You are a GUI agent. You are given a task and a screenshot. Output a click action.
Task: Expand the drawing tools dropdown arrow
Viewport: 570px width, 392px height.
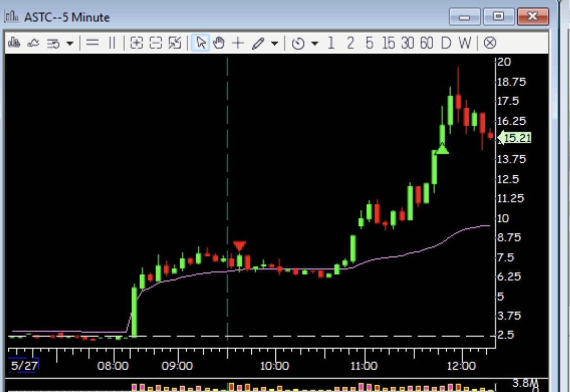(x=275, y=44)
